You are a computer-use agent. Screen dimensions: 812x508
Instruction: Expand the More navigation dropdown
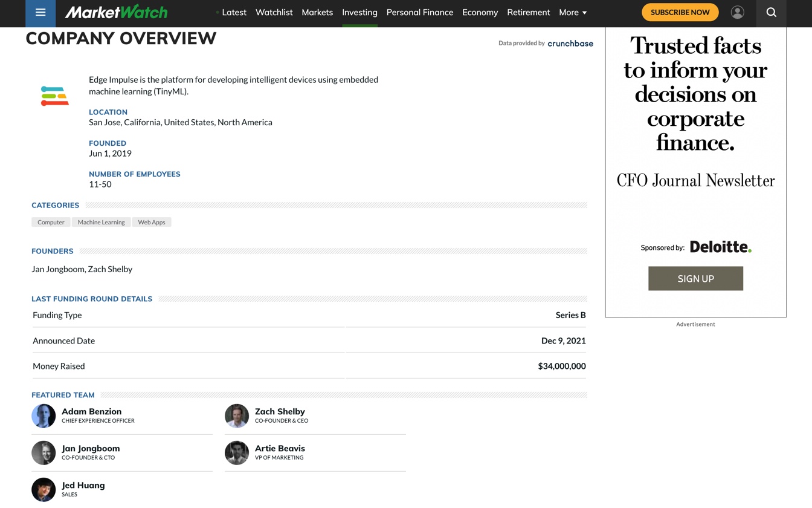pyautogui.click(x=572, y=12)
